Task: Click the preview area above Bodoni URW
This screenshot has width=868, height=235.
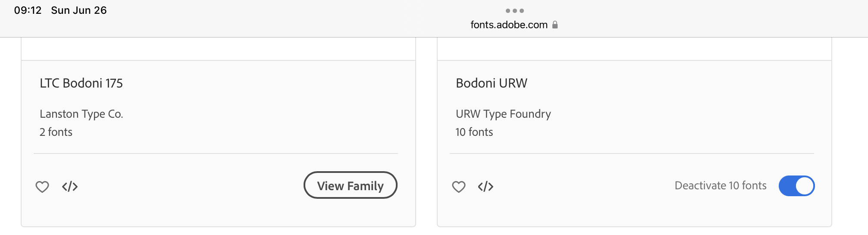Action: click(634, 49)
